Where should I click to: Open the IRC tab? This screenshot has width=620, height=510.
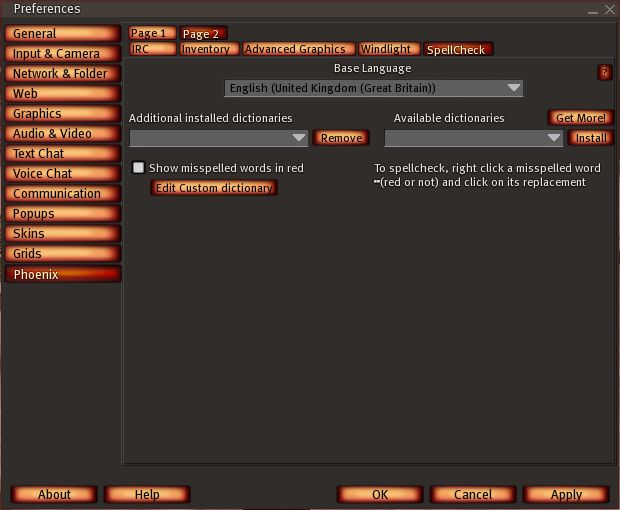pos(152,49)
